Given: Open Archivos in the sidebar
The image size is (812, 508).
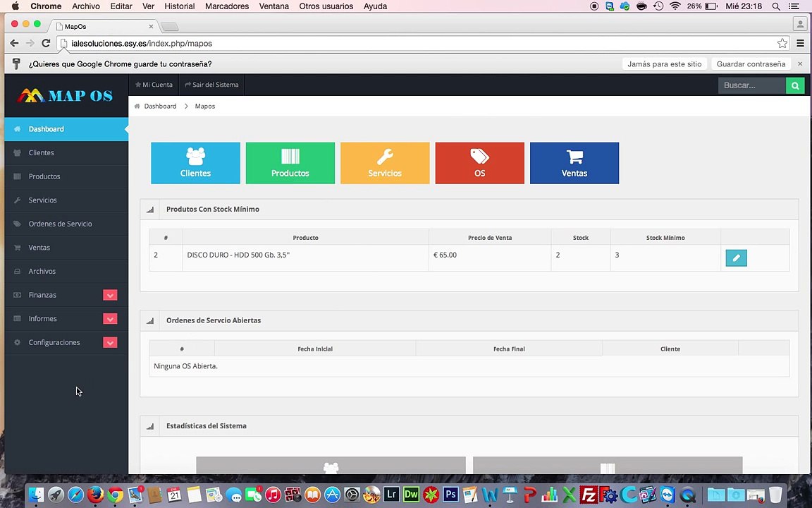Looking at the screenshot, I should pos(66,271).
